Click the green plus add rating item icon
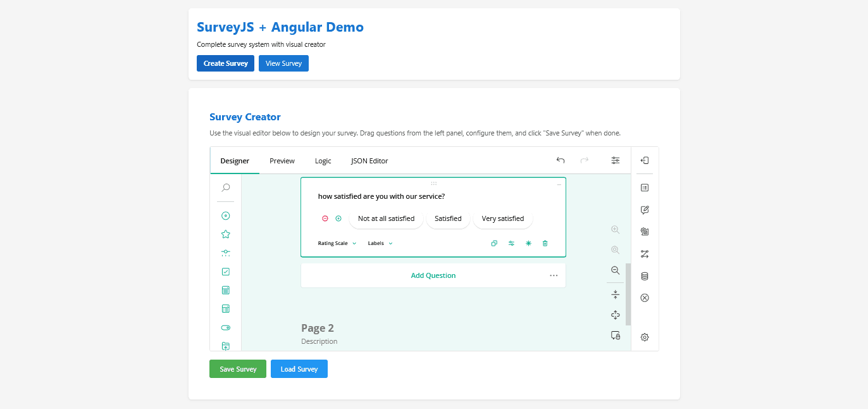 [x=338, y=218]
